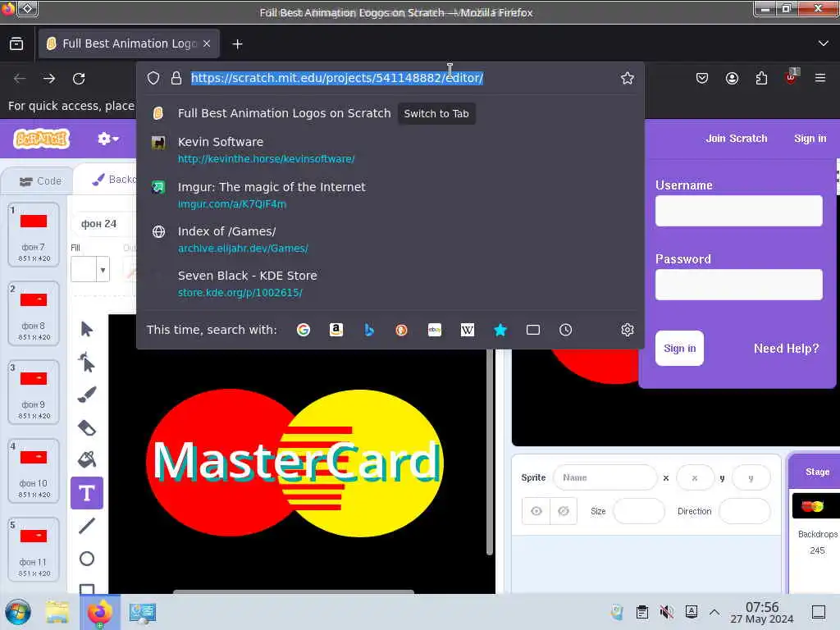
Task: Search open tabs icon
Action: 533,330
